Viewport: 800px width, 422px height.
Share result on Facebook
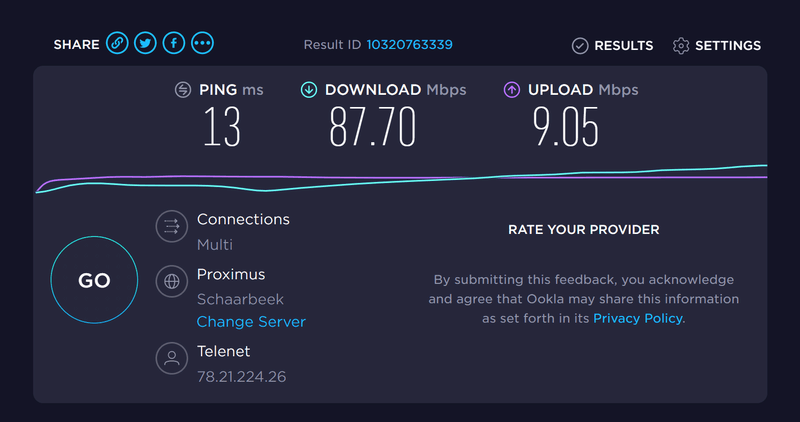coord(174,44)
